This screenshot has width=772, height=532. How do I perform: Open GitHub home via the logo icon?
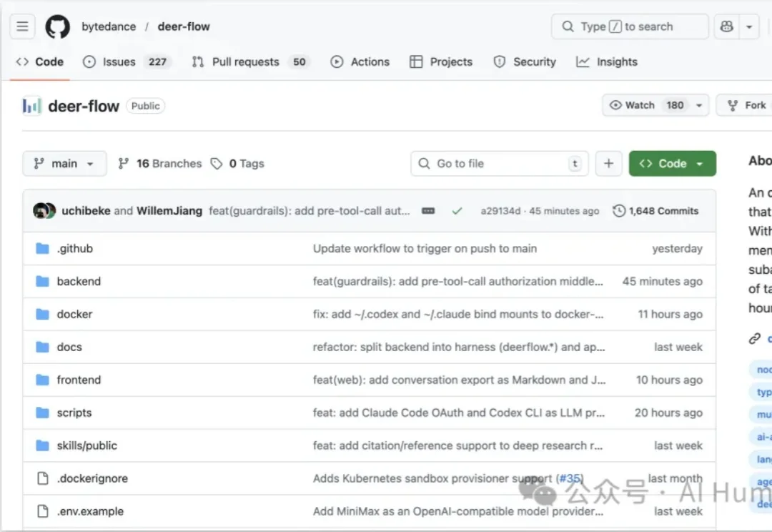(x=57, y=26)
